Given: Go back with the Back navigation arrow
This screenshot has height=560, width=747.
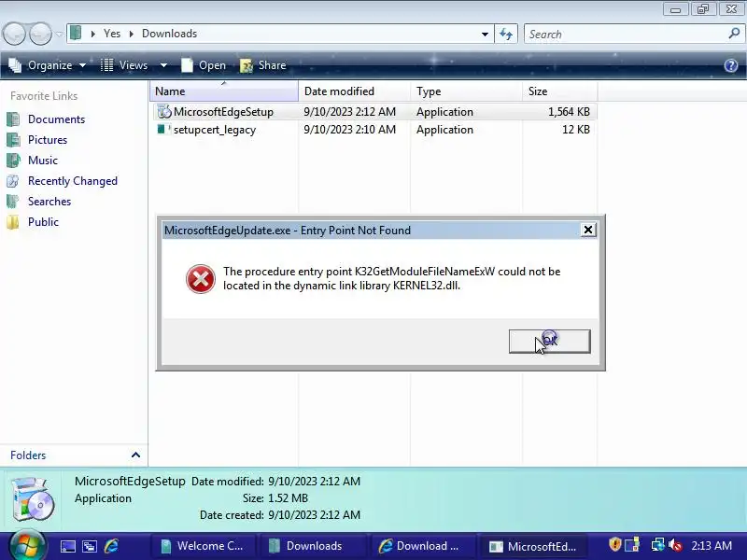Looking at the screenshot, I should coord(14,34).
